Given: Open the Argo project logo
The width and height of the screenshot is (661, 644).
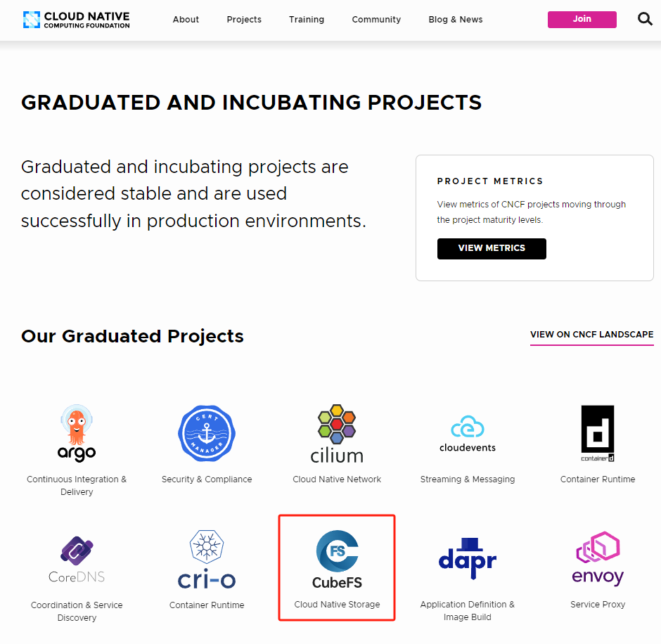Looking at the screenshot, I should click(77, 434).
